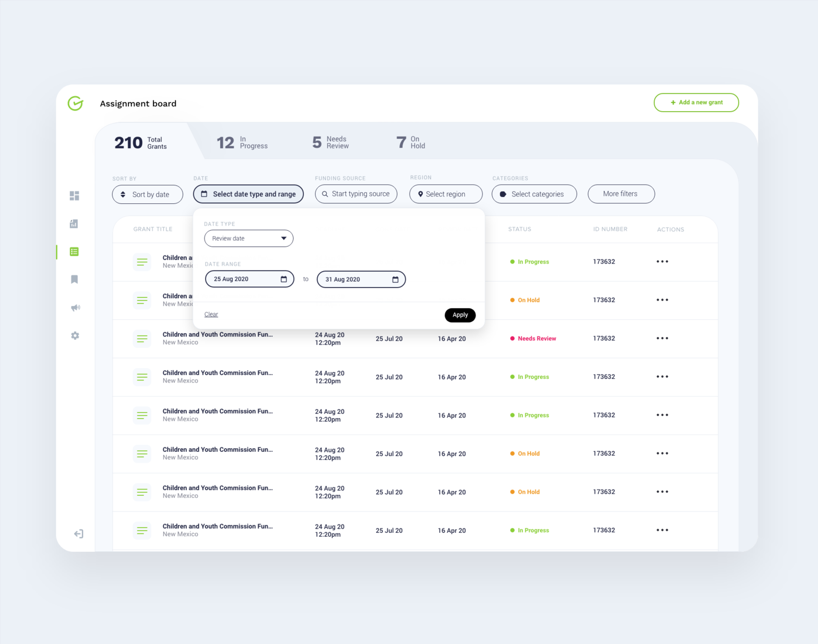
Task: Click the Add a new grant button
Action: pyautogui.click(x=696, y=103)
